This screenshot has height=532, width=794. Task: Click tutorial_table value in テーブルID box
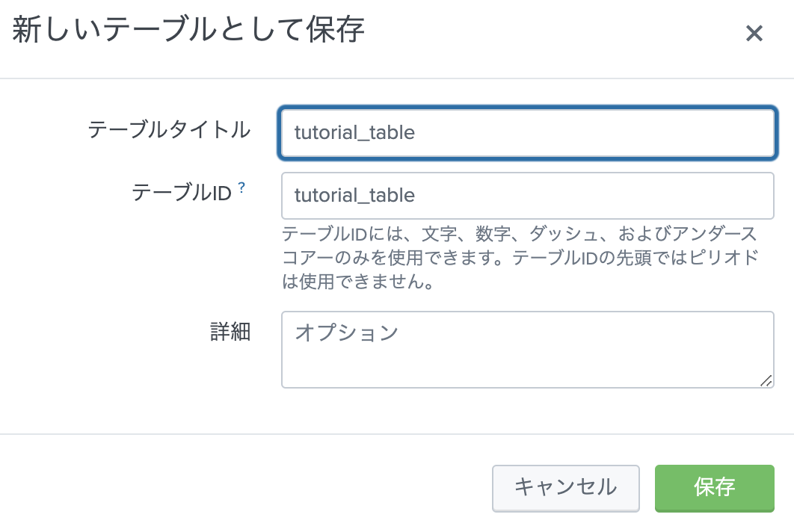coord(354,196)
